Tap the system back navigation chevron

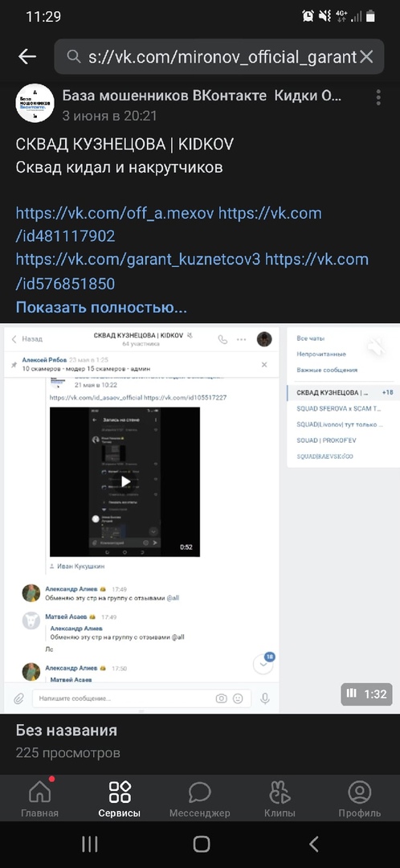(314, 844)
